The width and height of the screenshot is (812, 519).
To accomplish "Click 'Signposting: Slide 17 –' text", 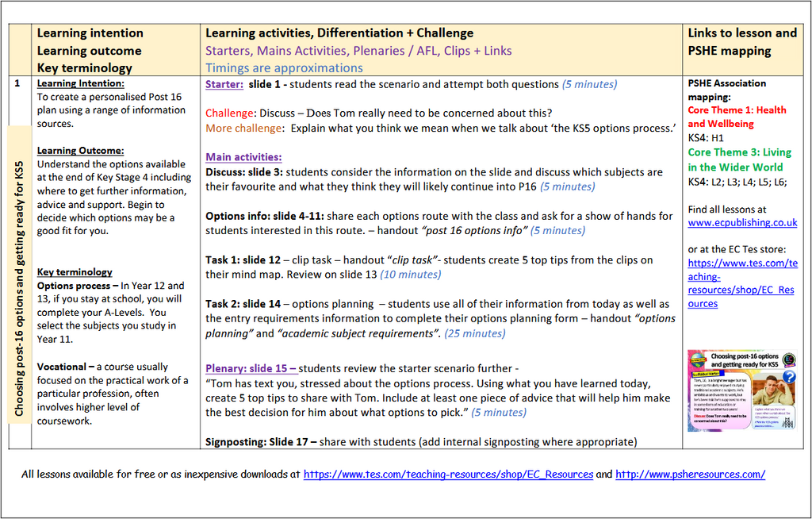I will click(x=261, y=442).
